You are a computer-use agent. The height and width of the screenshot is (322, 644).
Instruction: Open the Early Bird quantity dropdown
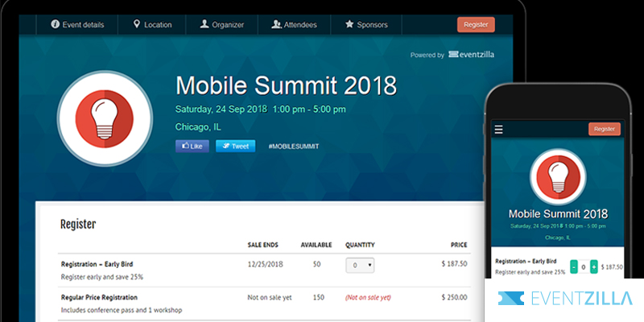pos(359,266)
